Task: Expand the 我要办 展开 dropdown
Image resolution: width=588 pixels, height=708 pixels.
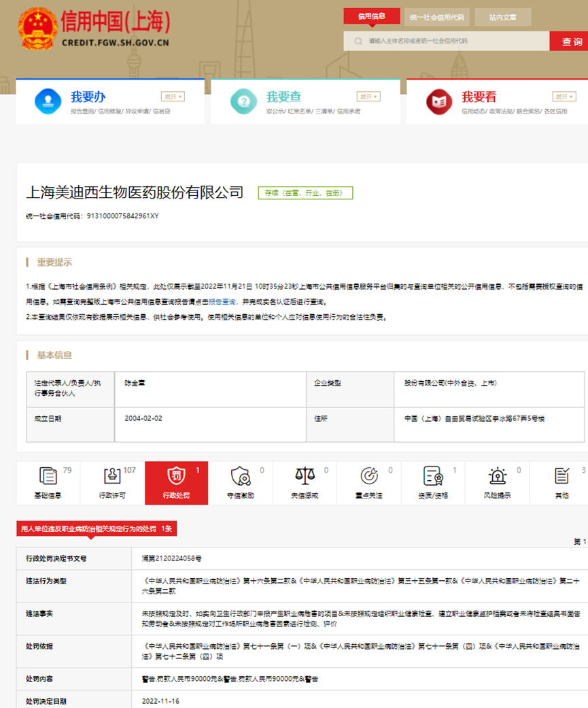Action: (173, 97)
